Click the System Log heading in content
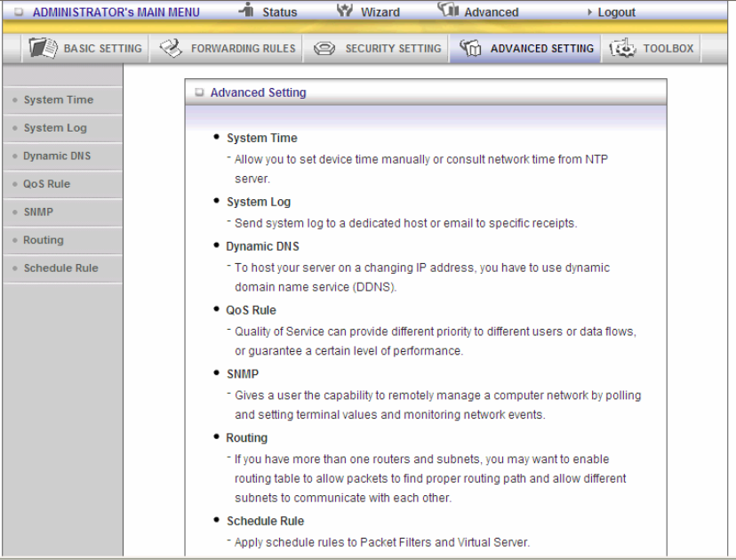 [259, 202]
